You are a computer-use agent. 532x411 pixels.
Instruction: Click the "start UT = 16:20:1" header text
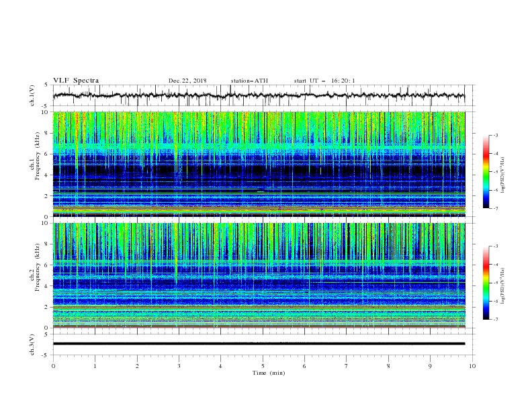click(324, 81)
